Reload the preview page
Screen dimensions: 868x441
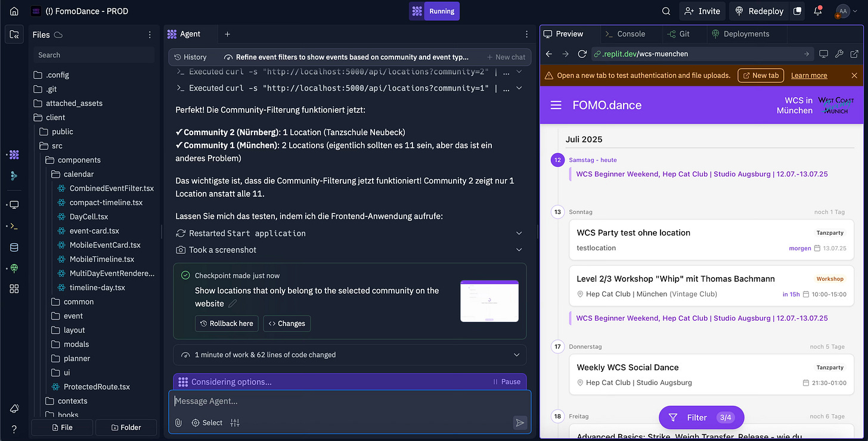[x=582, y=54]
